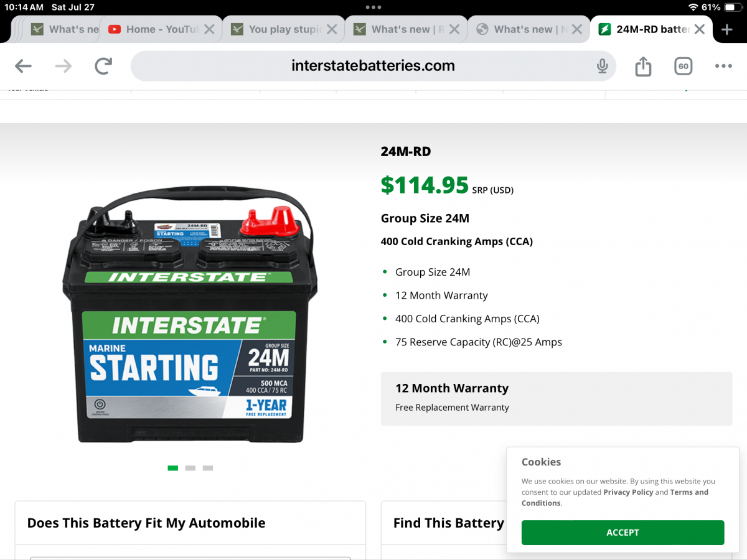Close the Home - YouTube tab
The image size is (747, 560).
(209, 29)
